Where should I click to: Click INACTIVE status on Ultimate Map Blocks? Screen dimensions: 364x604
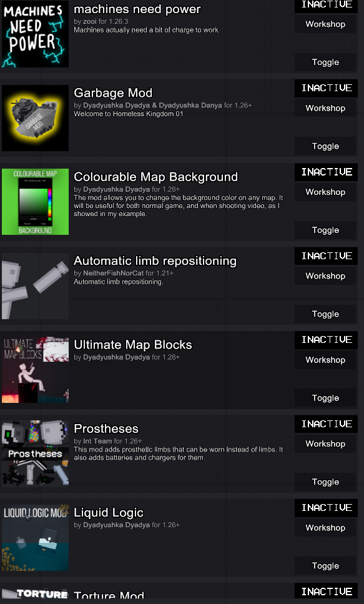pos(325,340)
